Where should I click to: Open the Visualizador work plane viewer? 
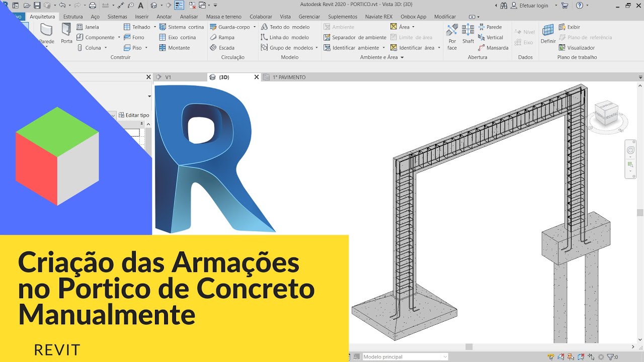tap(577, 48)
